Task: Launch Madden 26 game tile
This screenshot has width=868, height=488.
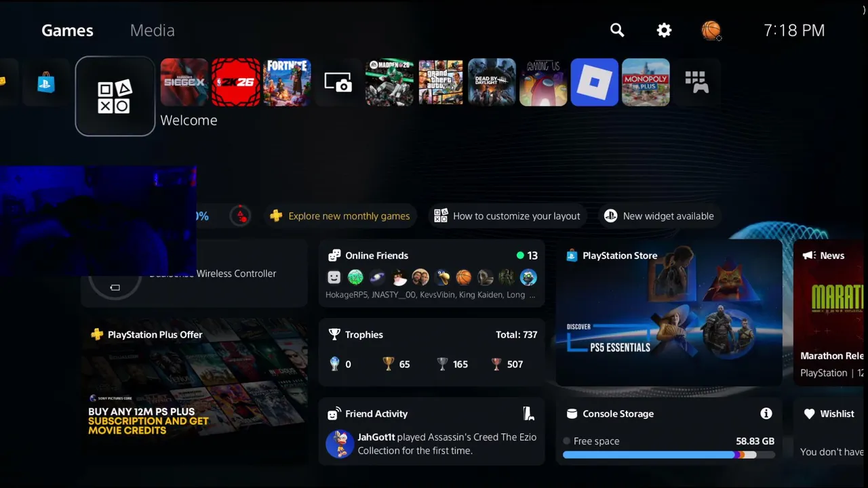Action: coord(389,83)
